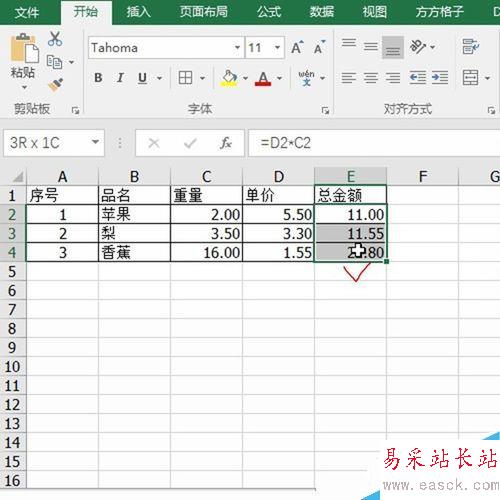Click formula bar showing =D2*C2
Screen dimensions: 500x500
pyautogui.click(x=374, y=143)
